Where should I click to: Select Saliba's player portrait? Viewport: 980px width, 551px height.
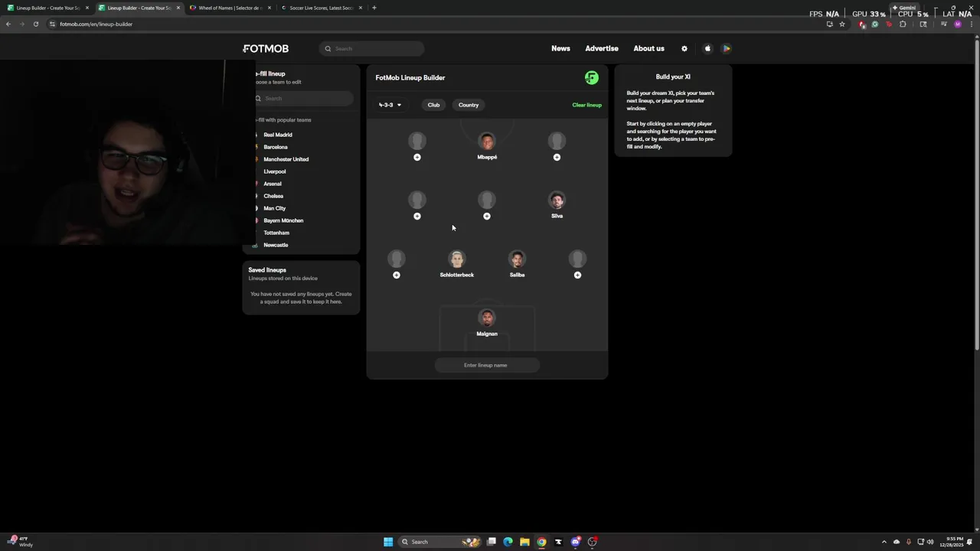pos(517,259)
